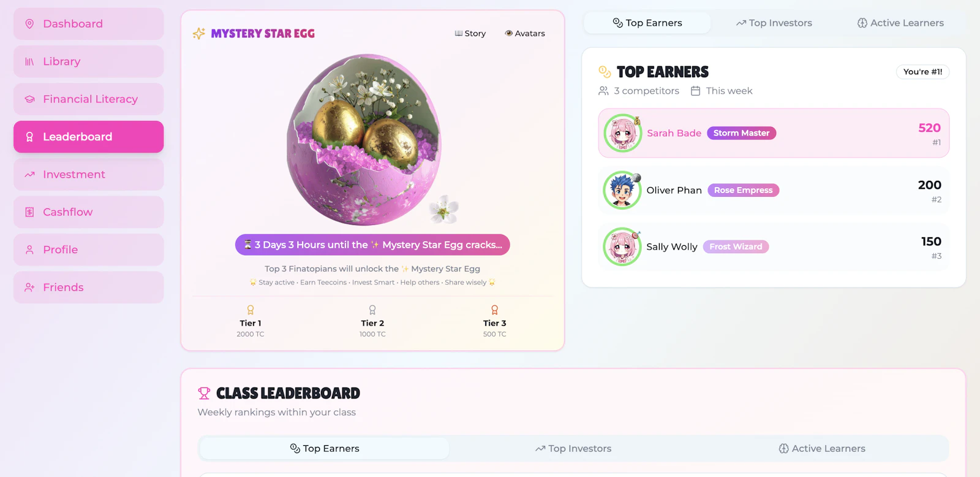Click the Tier 3 medal icon
The height and width of the screenshot is (477, 980).
[x=495, y=310]
